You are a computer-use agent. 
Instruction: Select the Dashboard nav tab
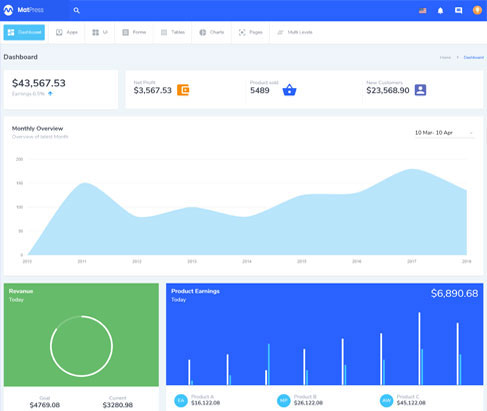click(x=24, y=32)
